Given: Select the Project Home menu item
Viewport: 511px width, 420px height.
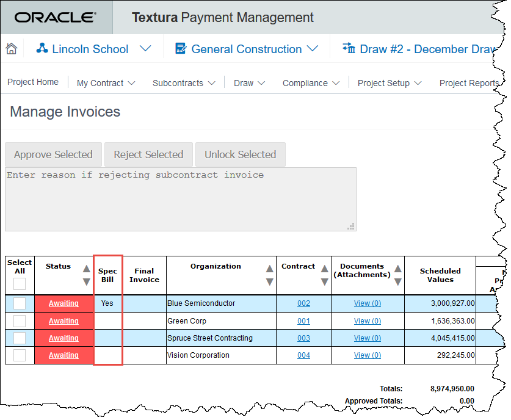Looking at the screenshot, I should click(x=33, y=81).
